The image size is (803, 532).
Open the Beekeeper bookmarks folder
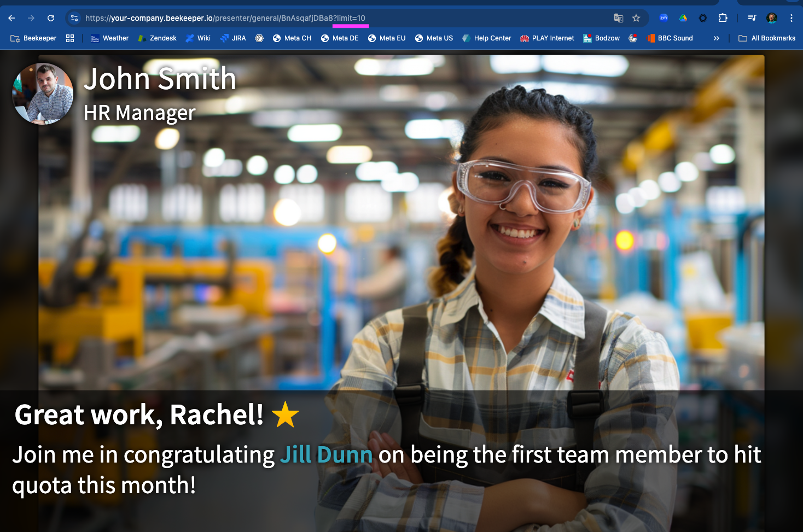pos(34,38)
